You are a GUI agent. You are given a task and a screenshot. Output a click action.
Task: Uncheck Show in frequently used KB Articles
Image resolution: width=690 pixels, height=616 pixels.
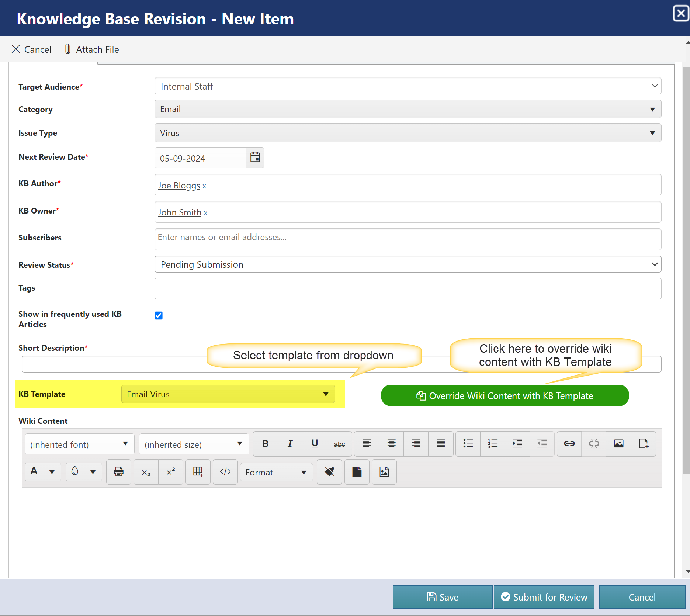click(159, 315)
